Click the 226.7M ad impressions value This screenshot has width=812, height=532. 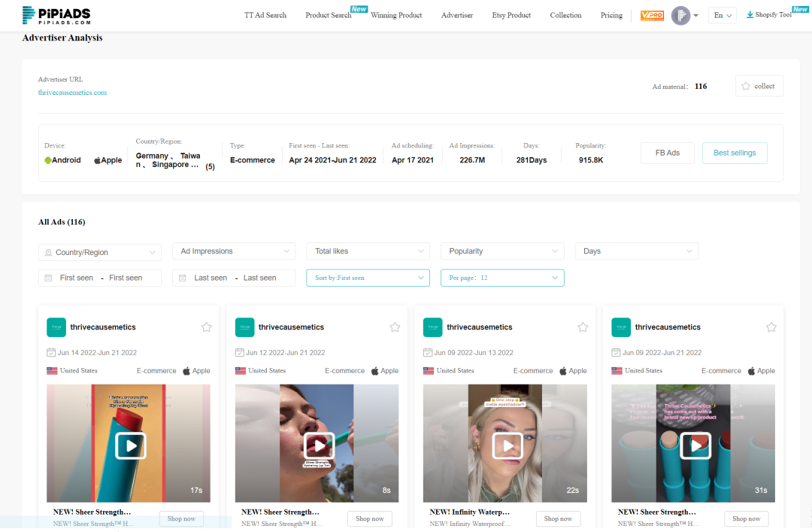click(472, 160)
